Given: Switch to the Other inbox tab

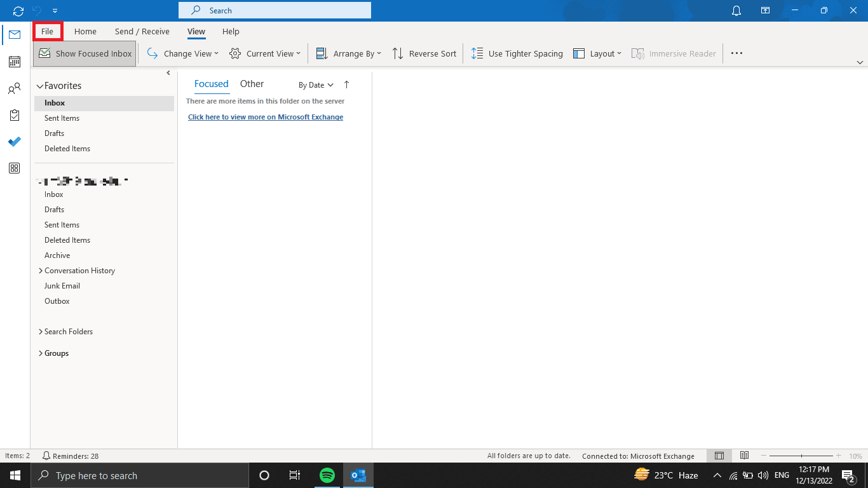Looking at the screenshot, I should (252, 83).
